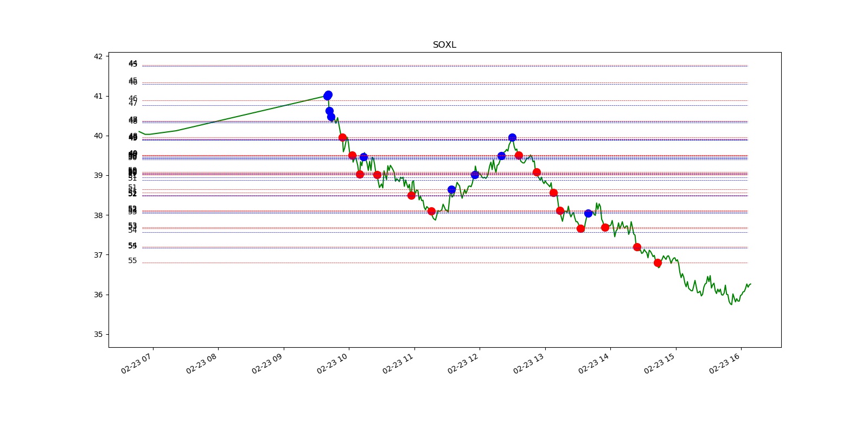Click the y-axis tick label 40
868x434 pixels.
[98, 136]
